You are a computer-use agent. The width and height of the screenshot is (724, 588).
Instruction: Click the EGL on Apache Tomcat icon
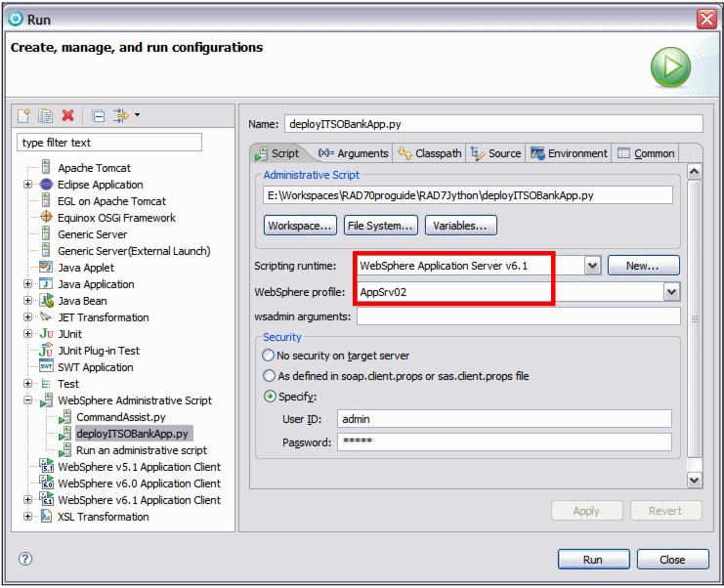[x=46, y=200]
